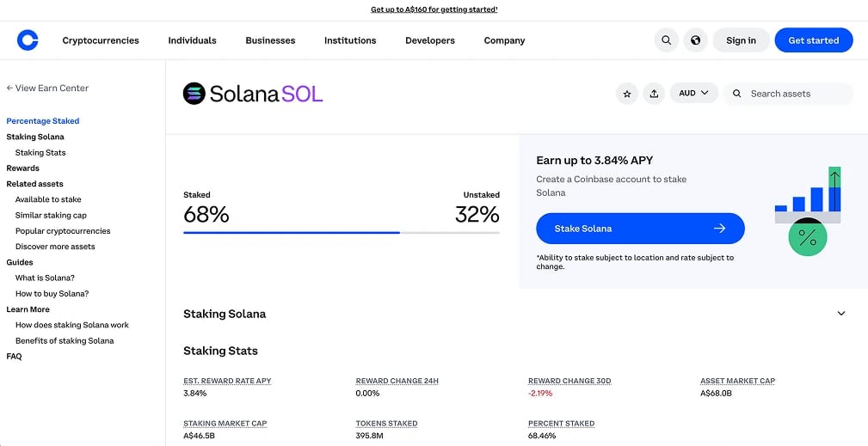The height and width of the screenshot is (446, 868).
Task: Click the share upload icon
Action: pyautogui.click(x=654, y=94)
